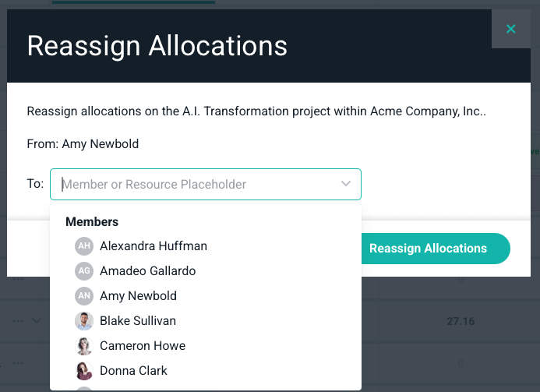Click Donna Clark's profile photo
The image size is (540, 392).
(83, 371)
